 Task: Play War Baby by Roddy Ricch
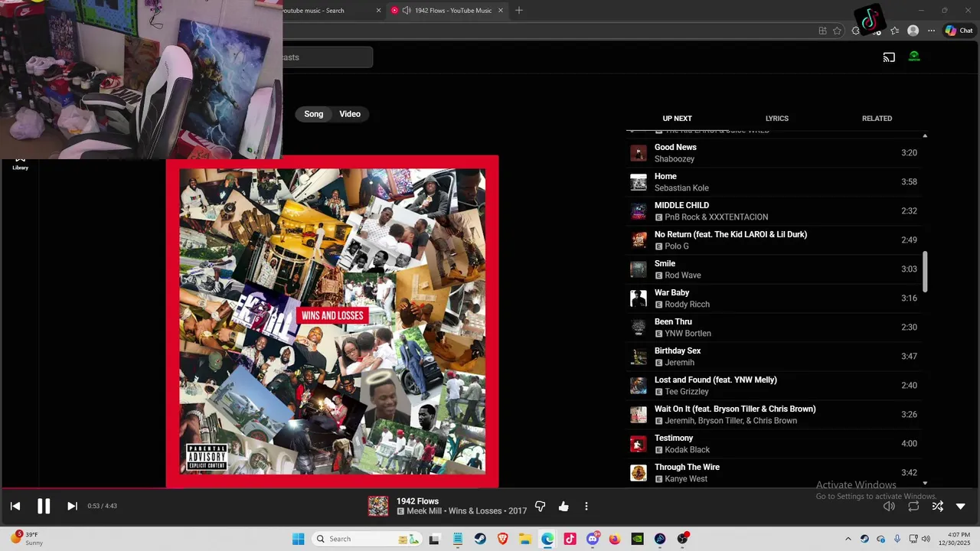pyautogui.click(x=773, y=298)
